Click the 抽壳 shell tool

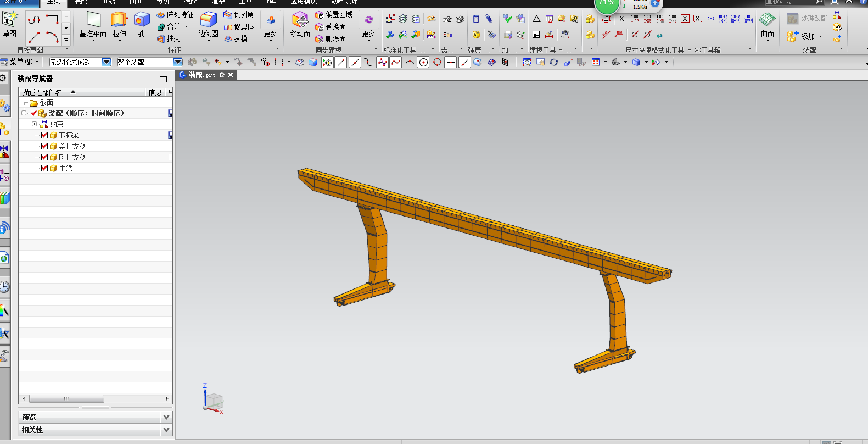tap(169, 38)
